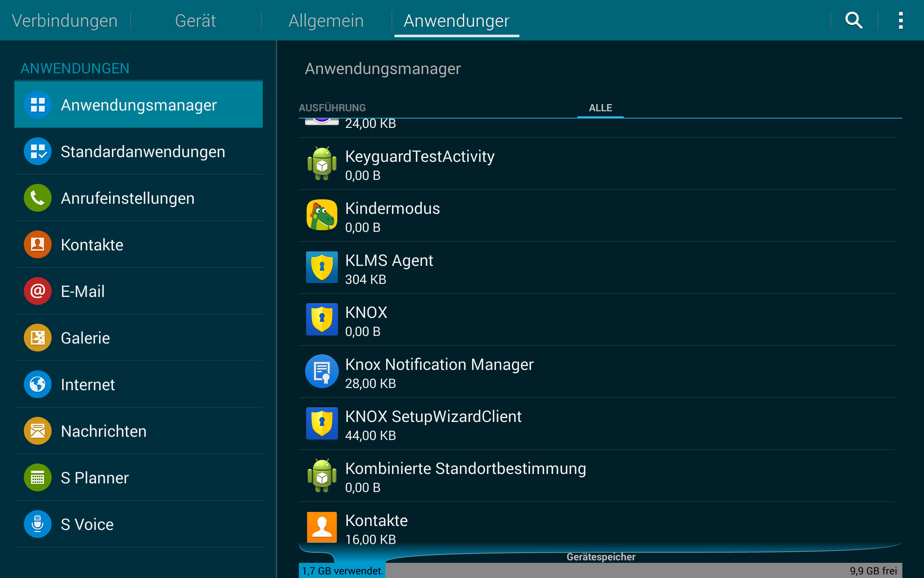Image resolution: width=924 pixels, height=578 pixels.
Task: Switch to the Allgemein tab
Action: click(326, 20)
